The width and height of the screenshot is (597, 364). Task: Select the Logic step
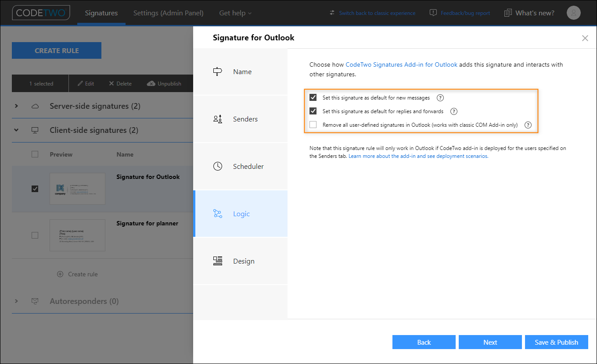(x=241, y=214)
